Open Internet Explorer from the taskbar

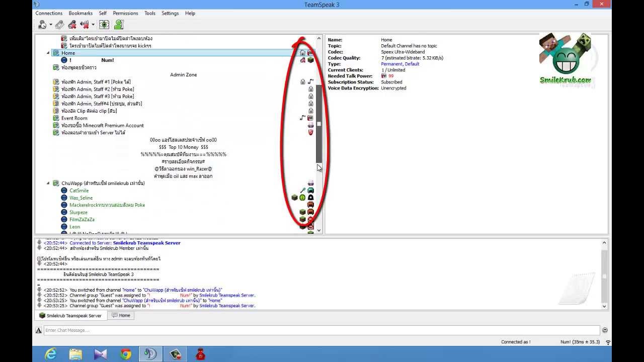pos(50,354)
